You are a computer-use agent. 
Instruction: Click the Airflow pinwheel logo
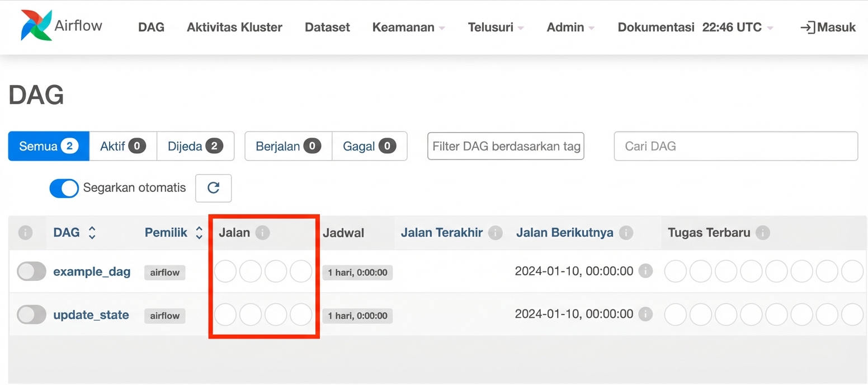pos(36,25)
